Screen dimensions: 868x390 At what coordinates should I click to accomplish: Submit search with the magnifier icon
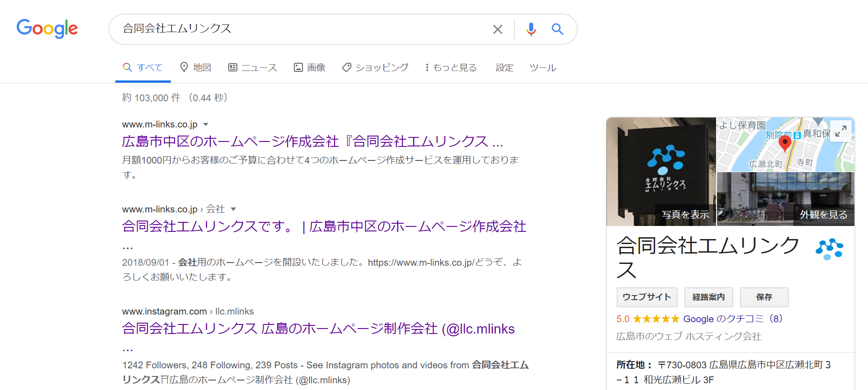point(557,29)
